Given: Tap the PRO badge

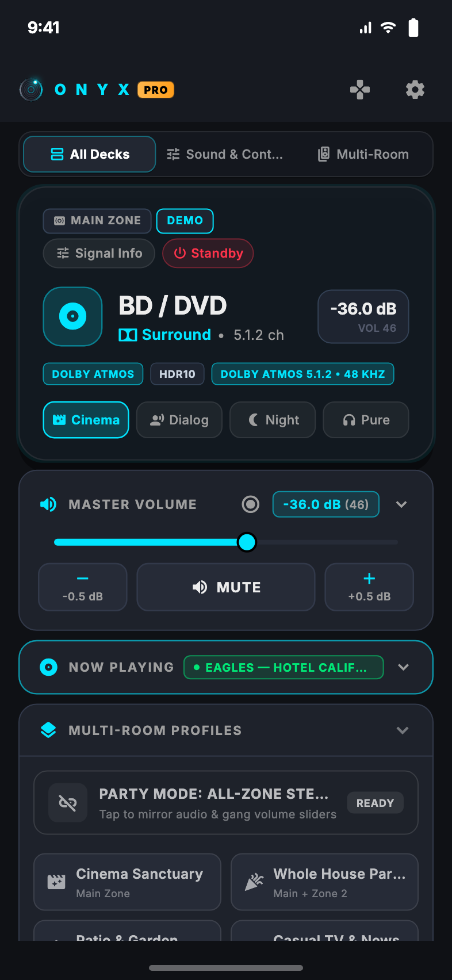Looking at the screenshot, I should pyautogui.click(x=156, y=90).
